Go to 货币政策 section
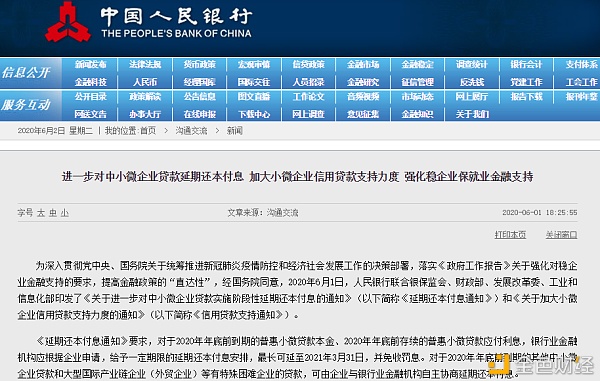 pos(199,64)
